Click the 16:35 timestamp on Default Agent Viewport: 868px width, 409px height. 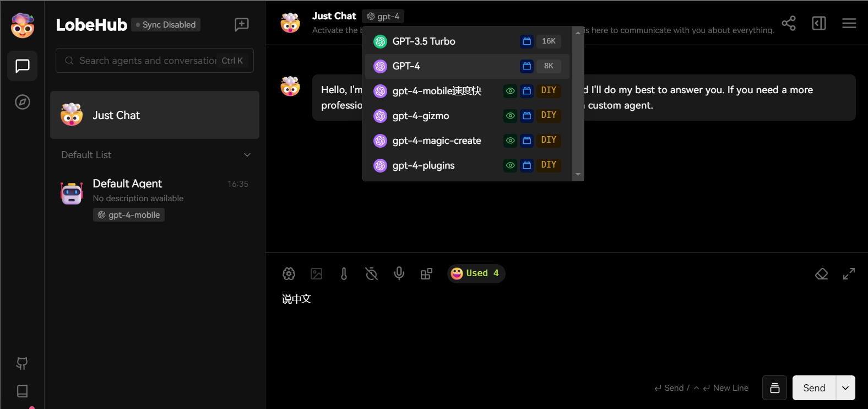pyautogui.click(x=238, y=184)
